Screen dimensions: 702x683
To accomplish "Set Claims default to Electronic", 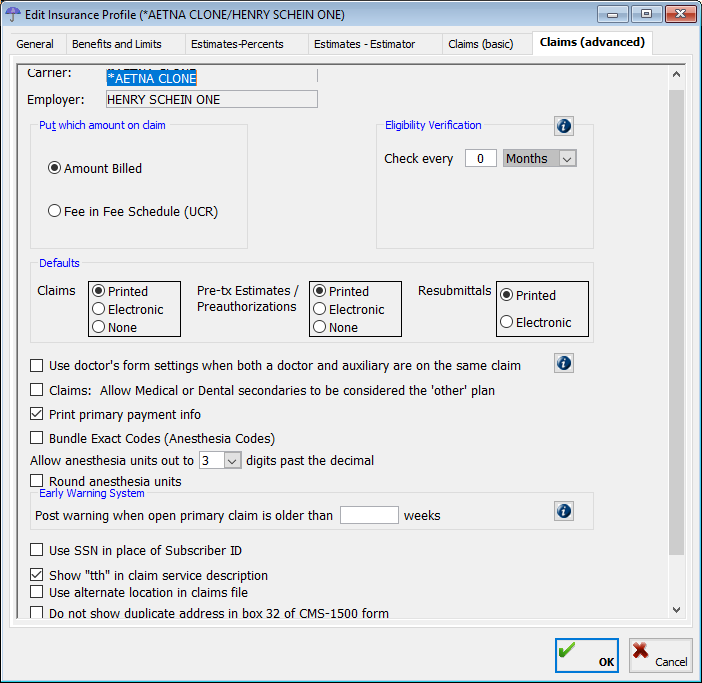I will tap(99, 310).
